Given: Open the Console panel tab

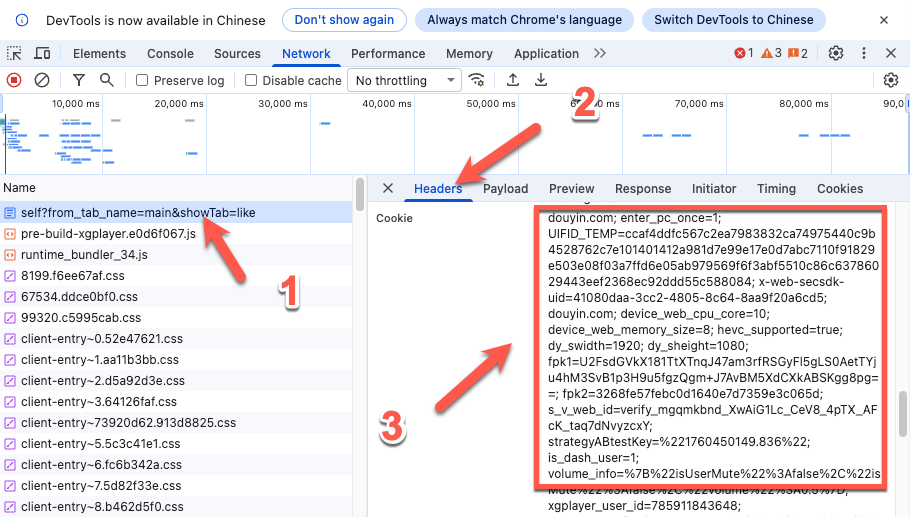Looking at the screenshot, I should (170, 54).
